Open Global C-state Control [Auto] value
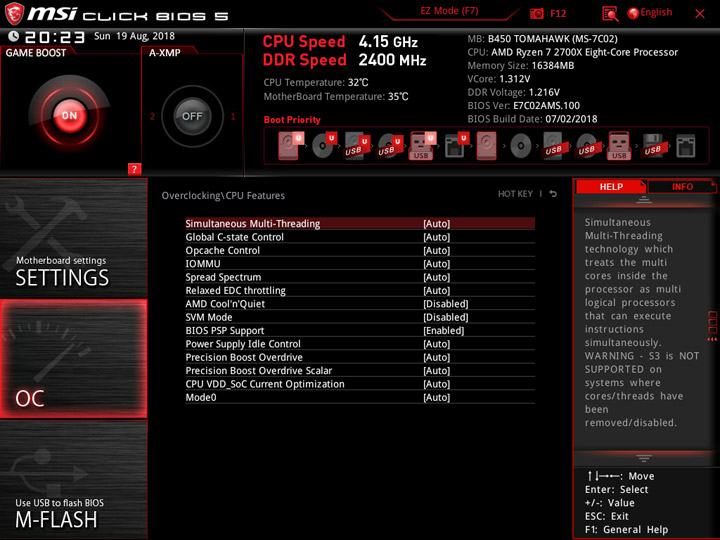 click(x=437, y=237)
